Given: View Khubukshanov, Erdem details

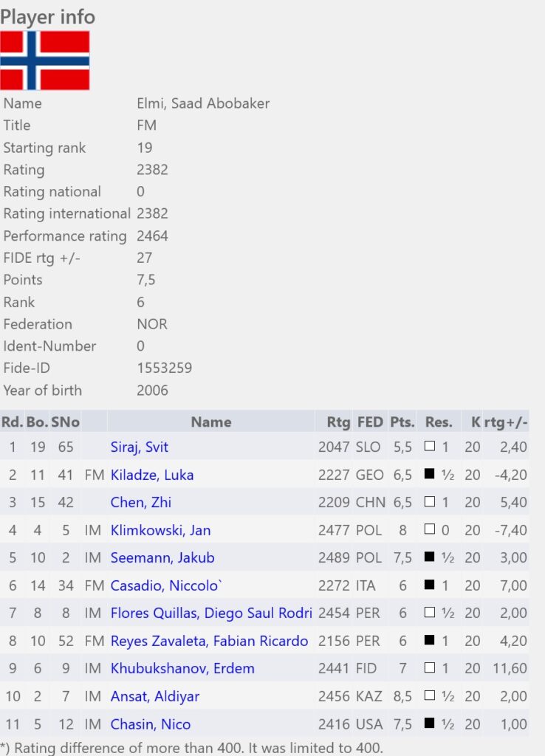Looking at the screenshot, I should pos(182,669).
